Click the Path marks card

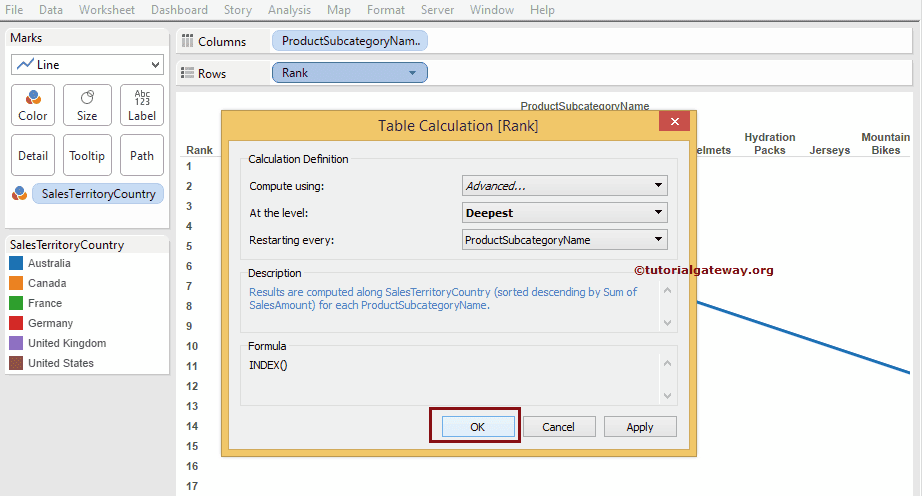pyautogui.click(x=142, y=155)
